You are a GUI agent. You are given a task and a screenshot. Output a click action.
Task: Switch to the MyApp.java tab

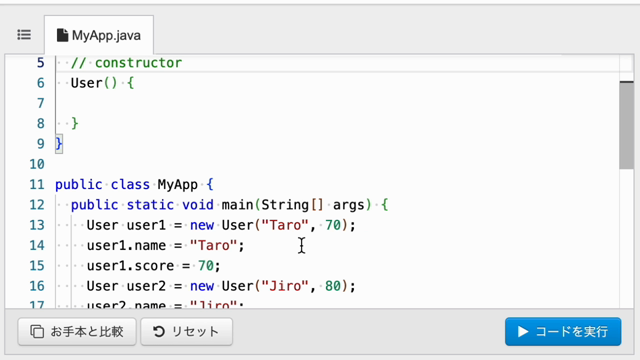click(99, 35)
